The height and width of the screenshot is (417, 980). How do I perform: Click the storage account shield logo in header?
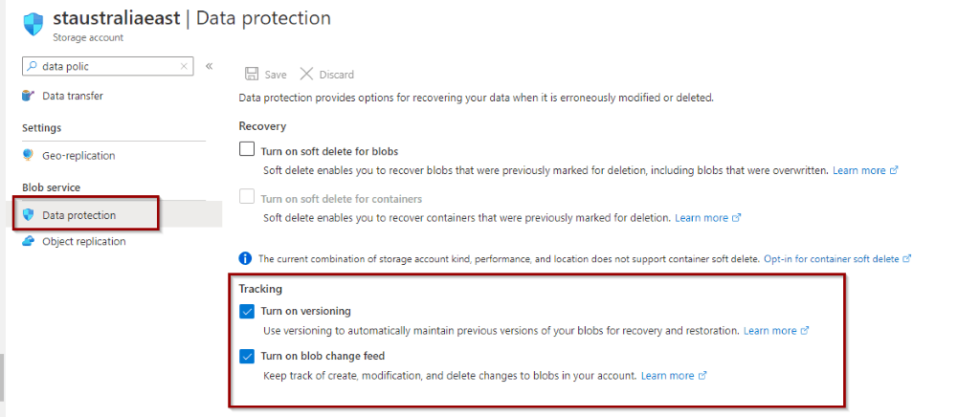click(x=33, y=24)
